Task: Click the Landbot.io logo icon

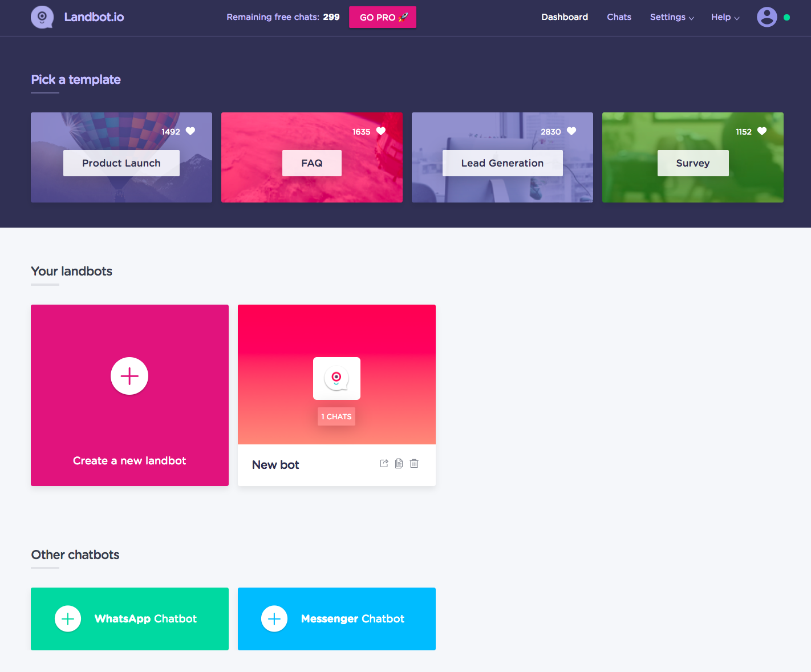Action: [x=42, y=17]
